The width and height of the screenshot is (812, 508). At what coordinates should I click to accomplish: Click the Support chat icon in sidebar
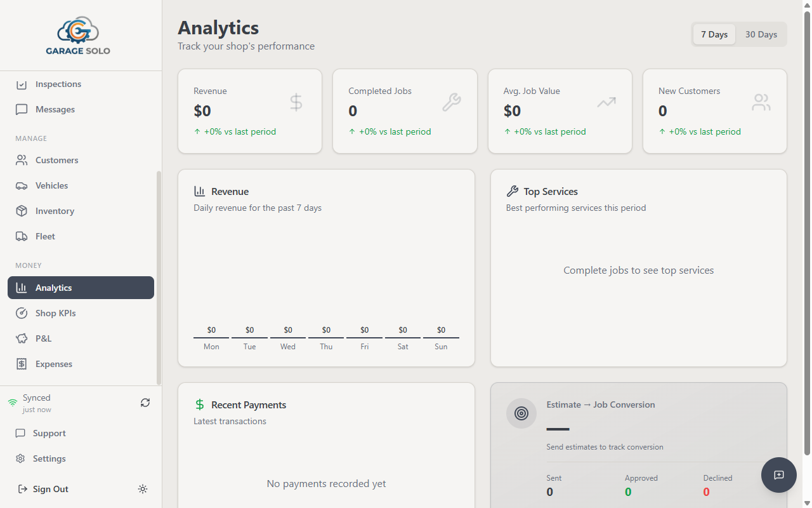20,433
